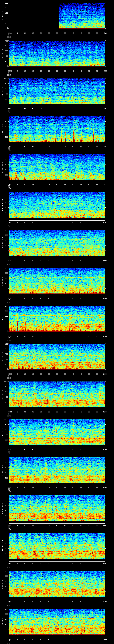Select the '1:15:00' axis time label

pyautogui.click(x=9, y=450)
